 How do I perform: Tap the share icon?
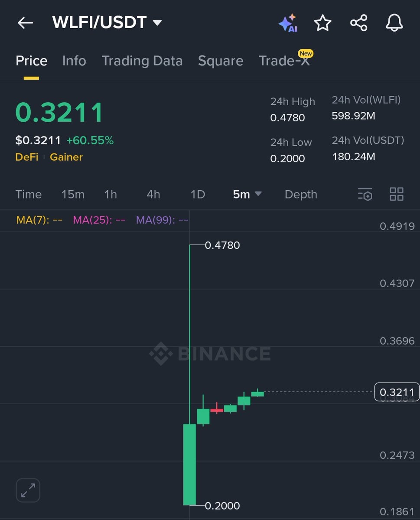358,23
